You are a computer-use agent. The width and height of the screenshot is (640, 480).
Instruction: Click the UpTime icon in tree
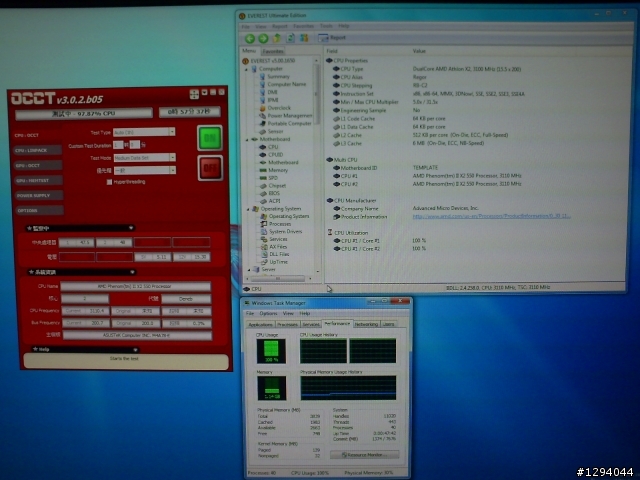pyautogui.click(x=264, y=262)
